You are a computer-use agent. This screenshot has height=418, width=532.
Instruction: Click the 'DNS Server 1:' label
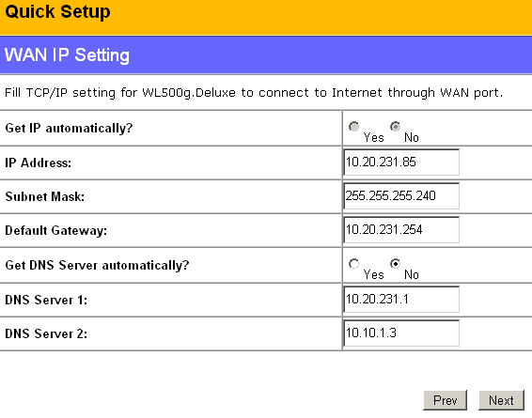pos(46,300)
